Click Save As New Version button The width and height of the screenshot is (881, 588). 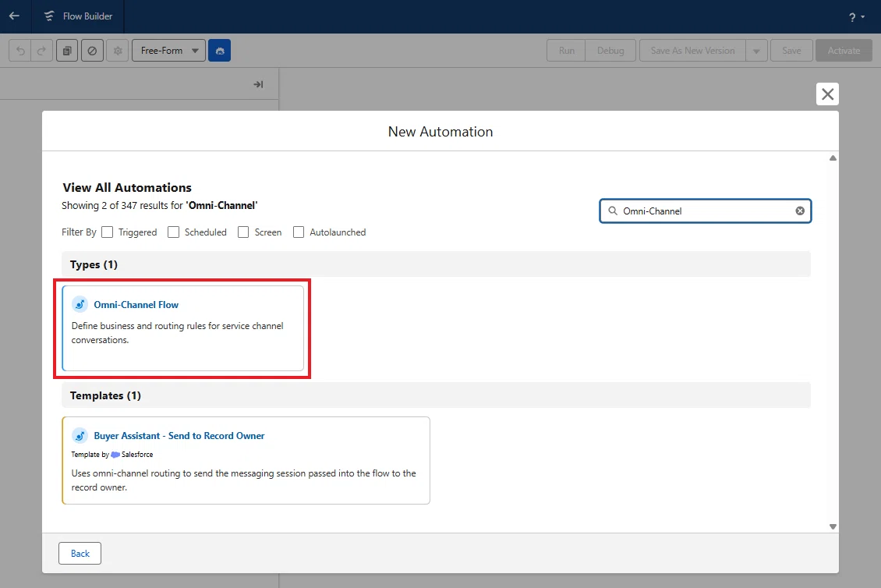point(692,51)
